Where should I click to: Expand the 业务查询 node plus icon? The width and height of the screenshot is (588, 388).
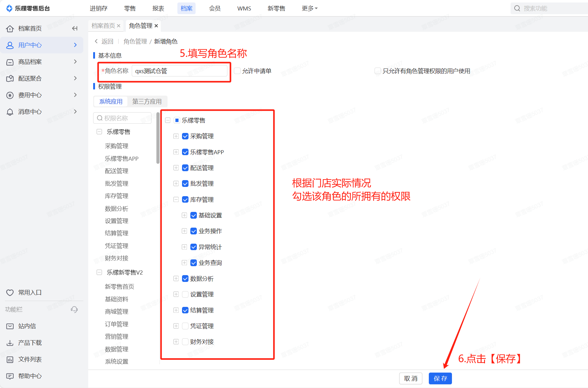click(x=184, y=263)
